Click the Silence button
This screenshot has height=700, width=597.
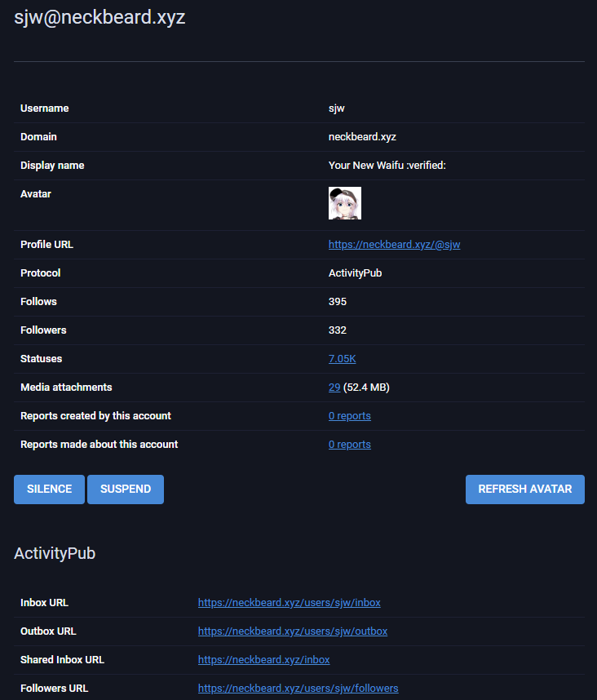49,490
